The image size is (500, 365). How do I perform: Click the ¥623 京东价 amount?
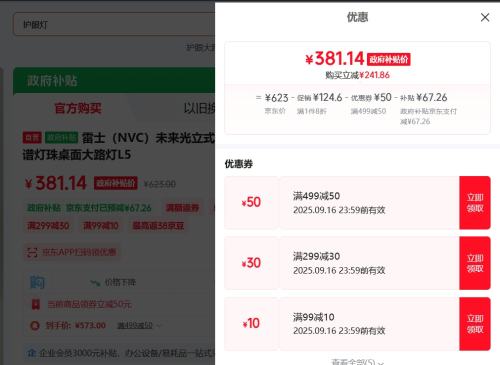(x=276, y=98)
